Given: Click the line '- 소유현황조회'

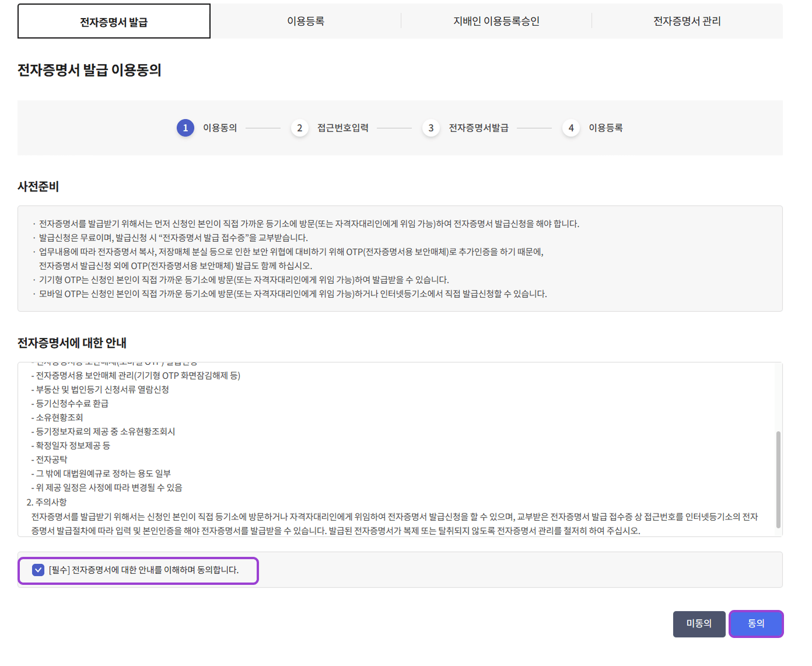Looking at the screenshot, I should 57,417.
